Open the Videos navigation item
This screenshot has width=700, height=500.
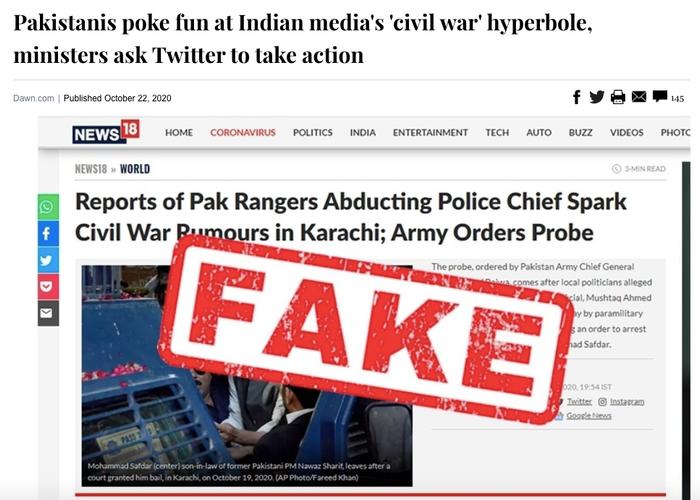(x=627, y=133)
